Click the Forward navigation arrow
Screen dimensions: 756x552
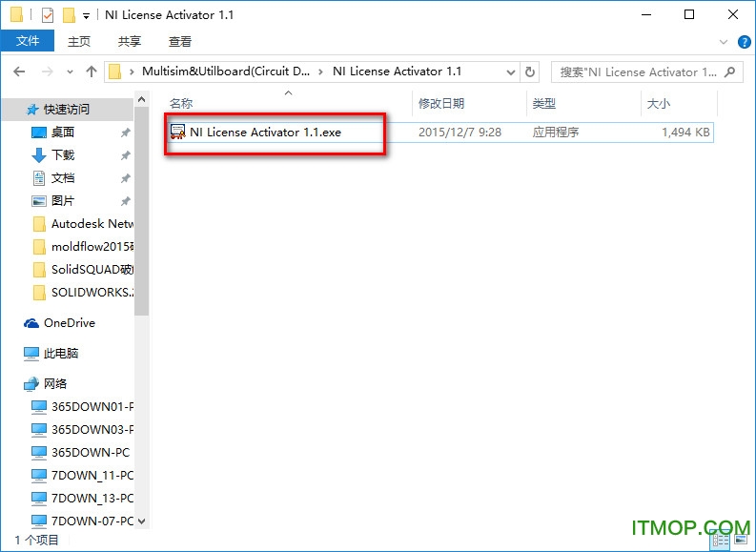[x=48, y=72]
